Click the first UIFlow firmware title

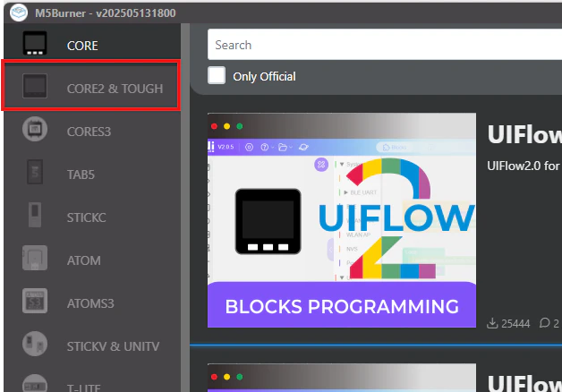coord(524,135)
